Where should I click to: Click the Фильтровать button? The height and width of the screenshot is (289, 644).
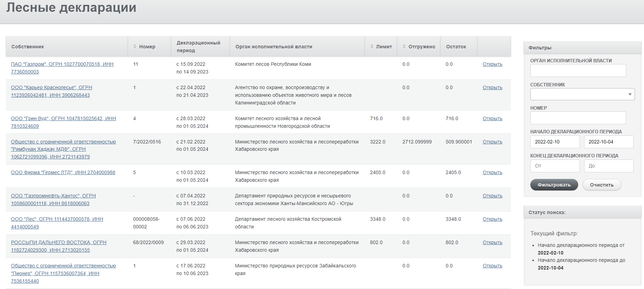click(554, 185)
